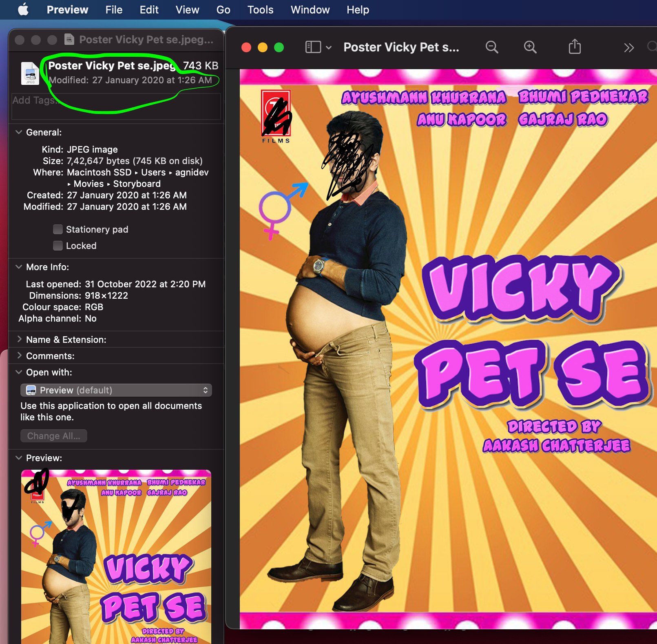This screenshot has width=657, height=644.
Task: Collapse the General section
Action: click(x=19, y=132)
